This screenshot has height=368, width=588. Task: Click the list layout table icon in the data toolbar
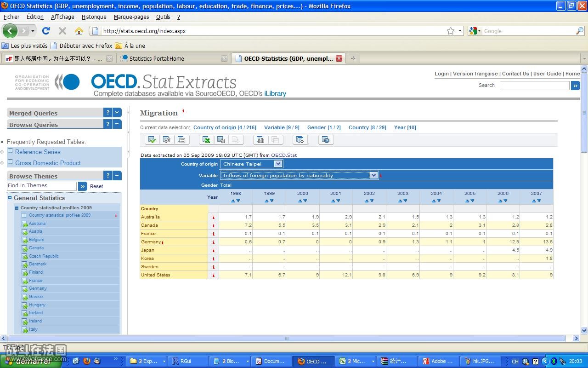click(x=181, y=140)
